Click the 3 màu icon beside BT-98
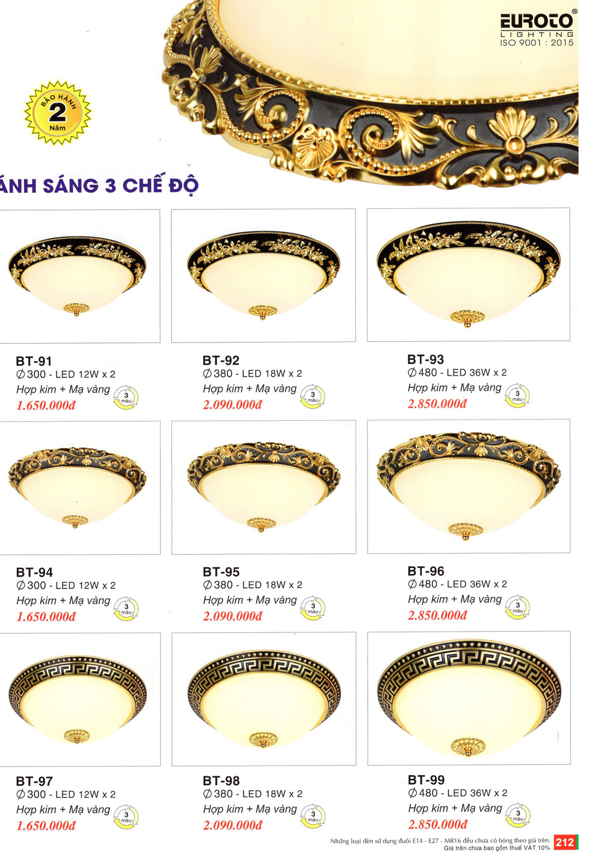616x863 pixels. (312, 817)
